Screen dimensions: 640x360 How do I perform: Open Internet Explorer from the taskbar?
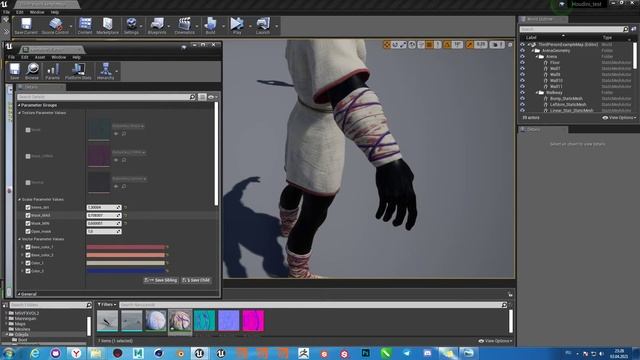(35, 353)
